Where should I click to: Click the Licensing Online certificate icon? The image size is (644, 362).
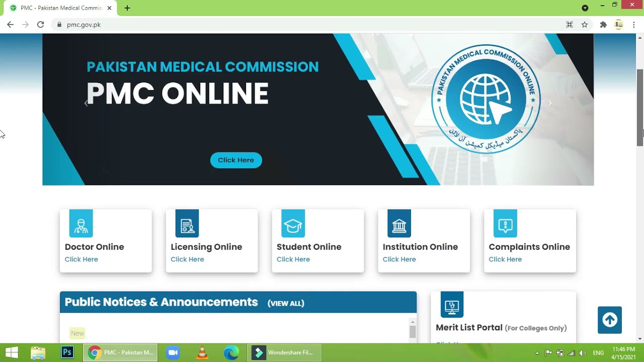coord(187,223)
